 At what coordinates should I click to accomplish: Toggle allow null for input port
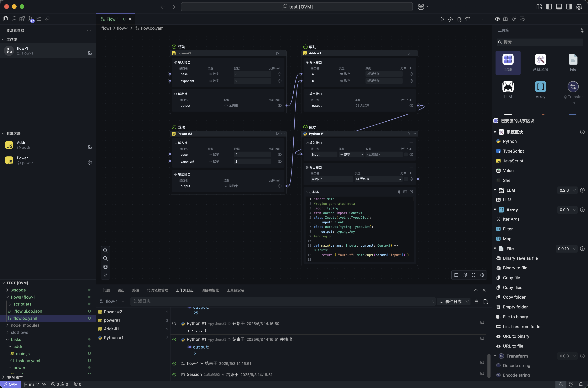tap(406, 154)
